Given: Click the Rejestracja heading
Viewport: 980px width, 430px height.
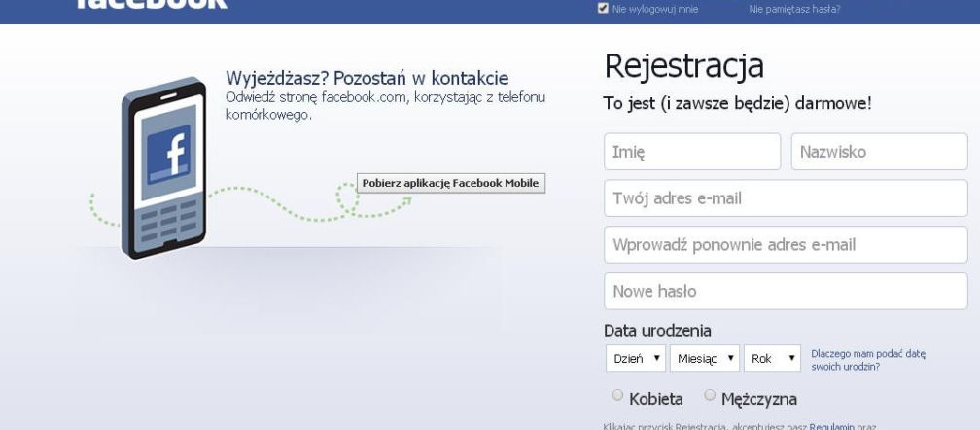Looking at the screenshot, I should click(683, 65).
